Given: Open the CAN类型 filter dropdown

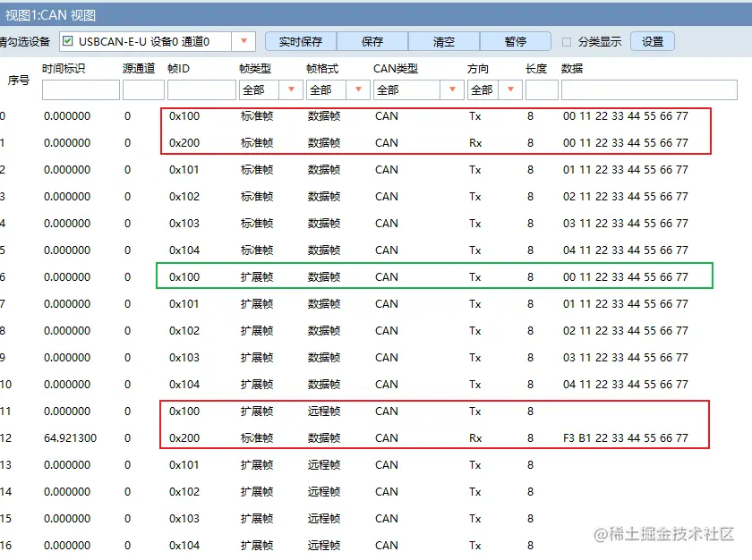Looking at the screenshot, I should 452,89.
